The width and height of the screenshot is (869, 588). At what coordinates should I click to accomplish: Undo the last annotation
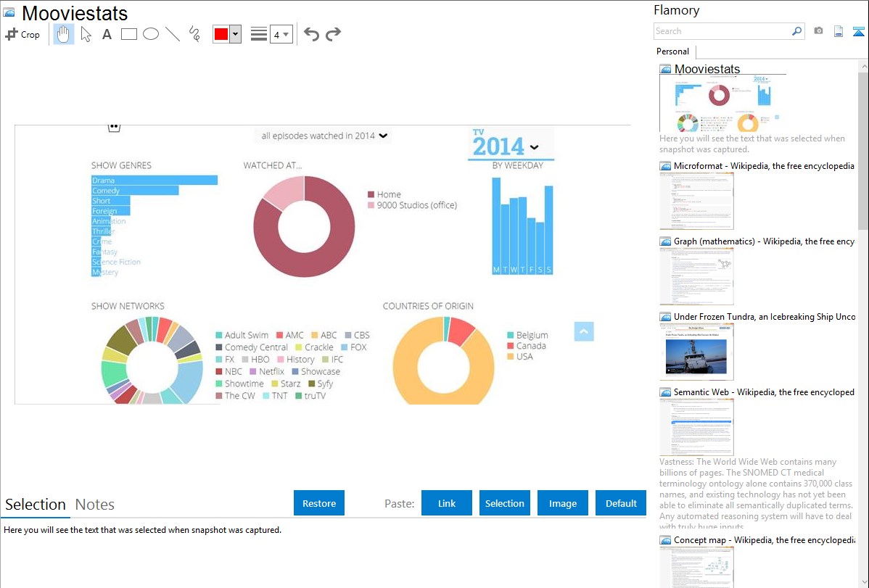point(311,34)
